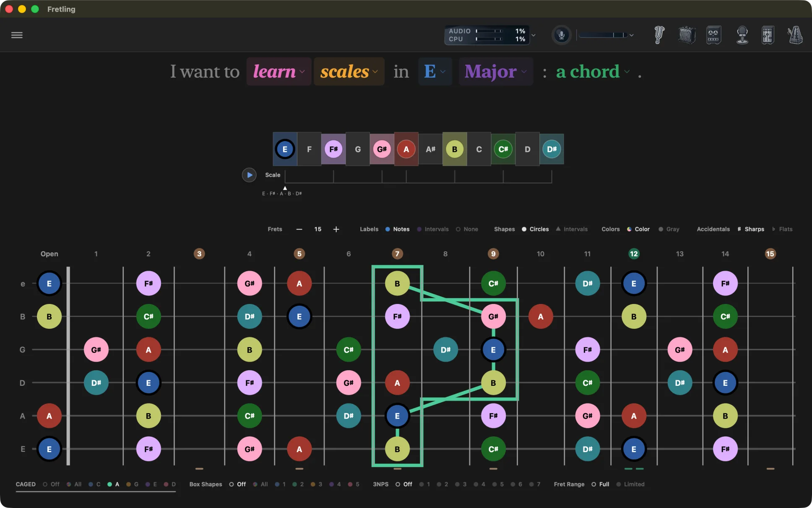Open the 'a chord' dropdown
The image size is (812, 508).
tap(593, 72)
